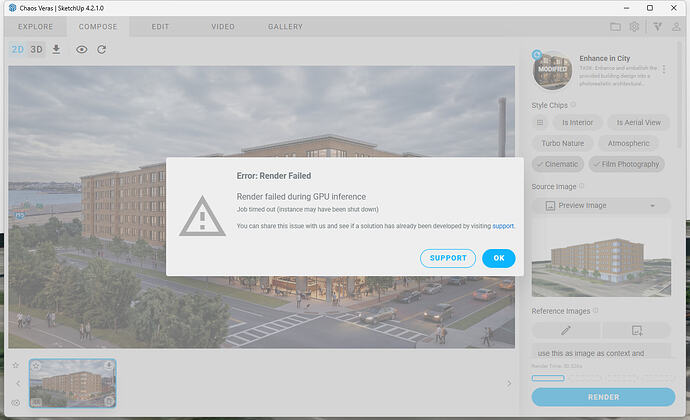Click the 'Error: Render Failed' dialog title
Image resolution: width=690 pixels, height=420 pixels.
[274, 176]
